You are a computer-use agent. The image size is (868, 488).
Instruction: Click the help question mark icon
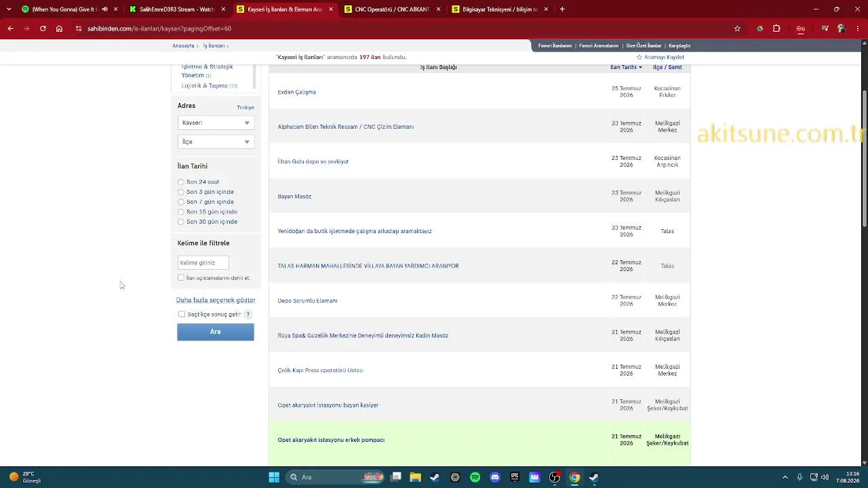(248, 314)
